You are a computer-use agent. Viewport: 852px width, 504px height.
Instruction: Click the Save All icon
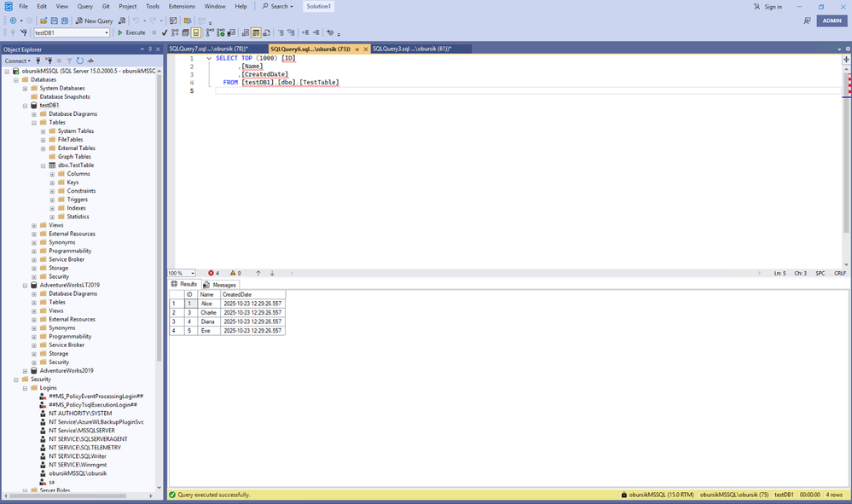pos(64,20)
